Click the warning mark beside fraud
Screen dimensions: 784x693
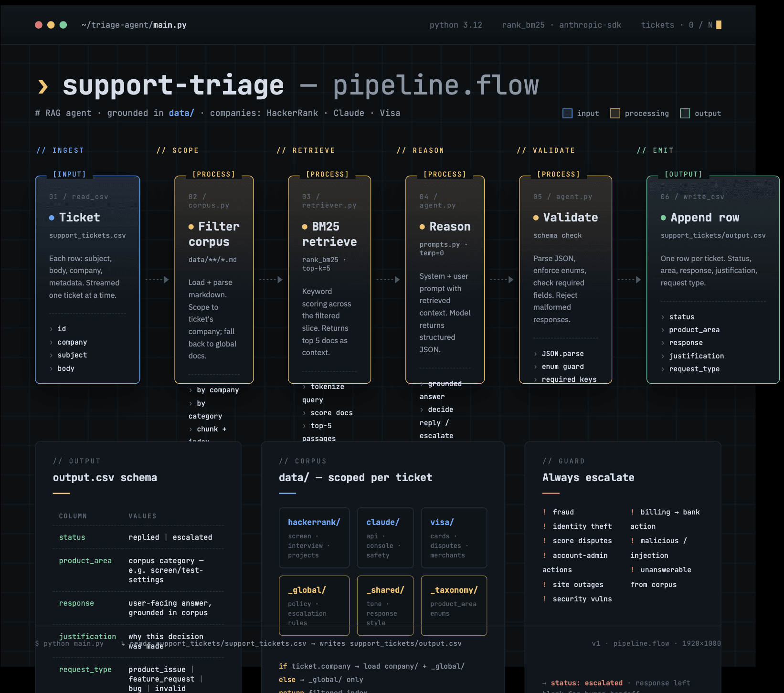click(x=544, y=512)
